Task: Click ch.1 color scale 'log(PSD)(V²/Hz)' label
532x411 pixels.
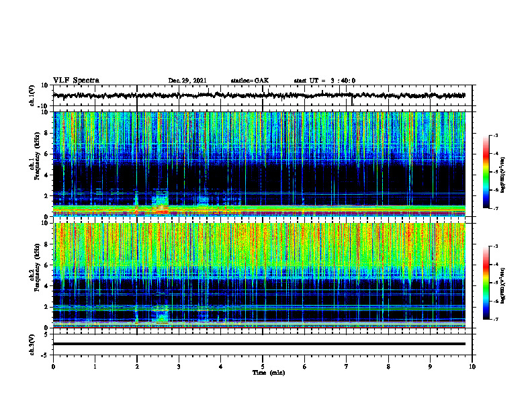Action: click(503, 175)
